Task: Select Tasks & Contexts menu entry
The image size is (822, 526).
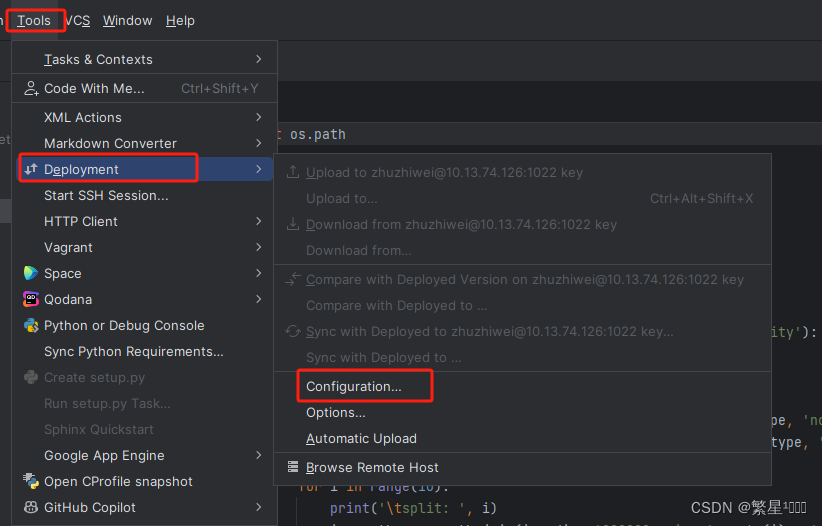Action: click(145, 59)
